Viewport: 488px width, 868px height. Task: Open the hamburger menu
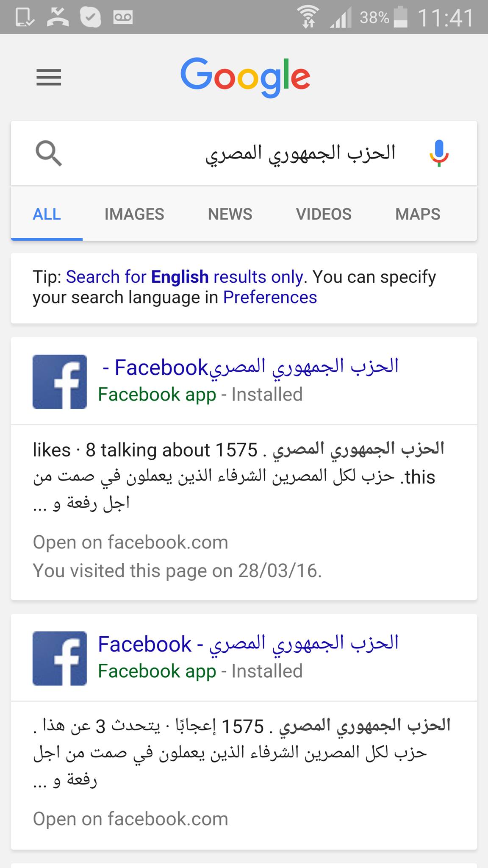49,78
